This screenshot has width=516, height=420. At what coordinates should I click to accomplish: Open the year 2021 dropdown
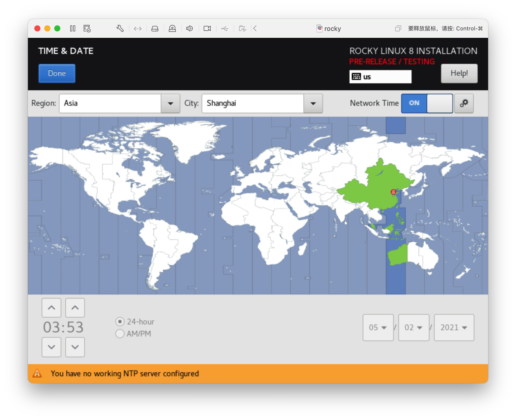tap(454, 327)
